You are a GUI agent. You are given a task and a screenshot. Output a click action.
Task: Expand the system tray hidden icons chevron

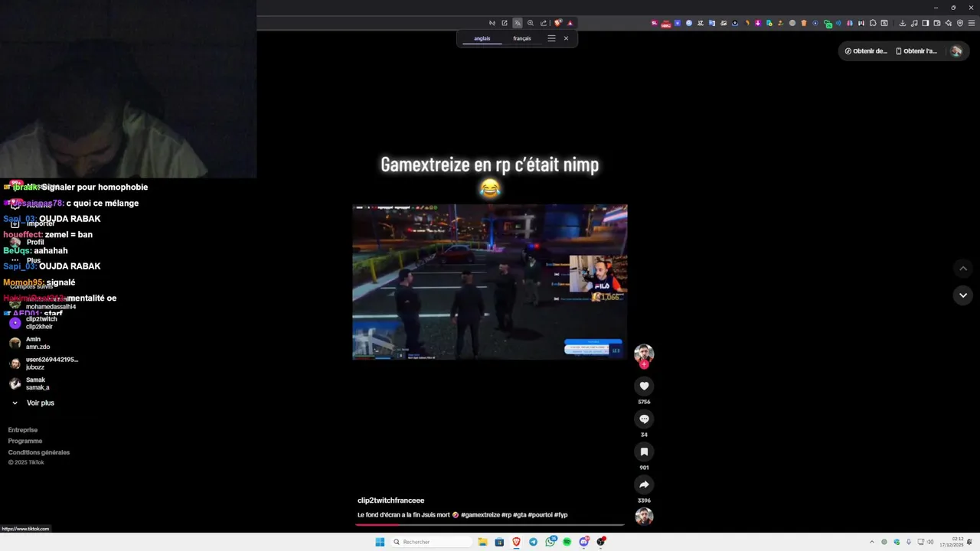(x=871, y=542)
